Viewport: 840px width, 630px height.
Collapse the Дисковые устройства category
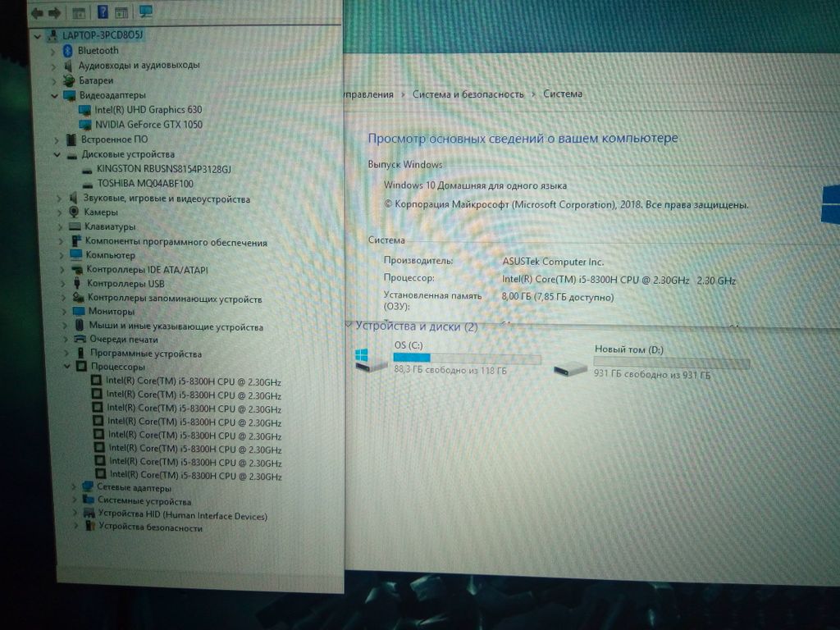(57, 155)
